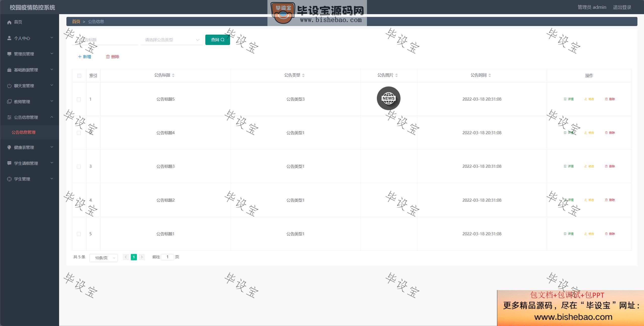Click the briefcase icon beside 基础数据管理

coord(9,70)
